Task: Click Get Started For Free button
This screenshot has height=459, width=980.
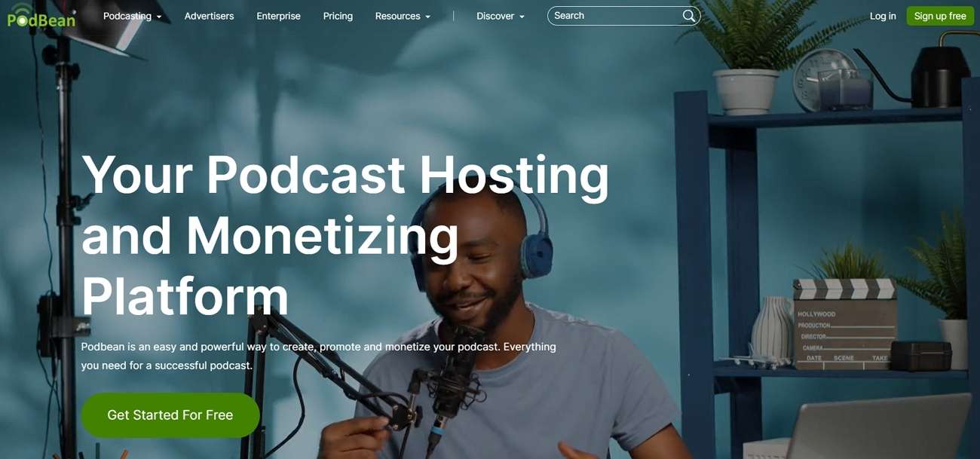Action: point(170,415)
